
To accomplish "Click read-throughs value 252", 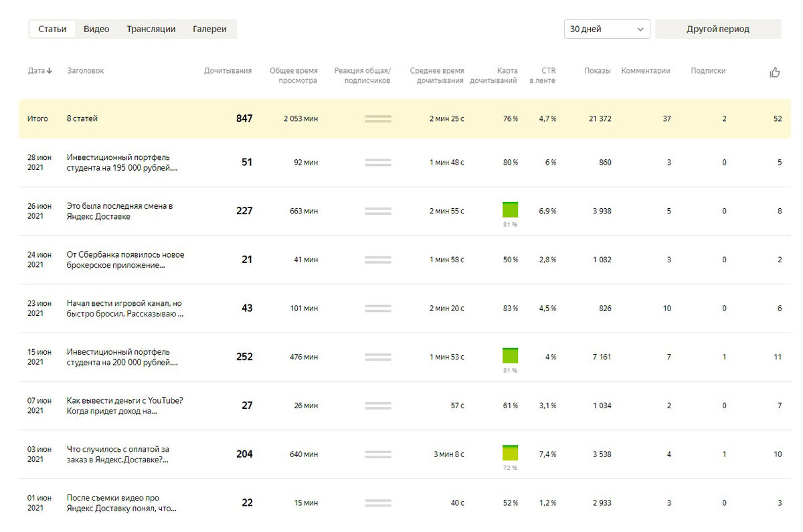I will pos(244,357).
